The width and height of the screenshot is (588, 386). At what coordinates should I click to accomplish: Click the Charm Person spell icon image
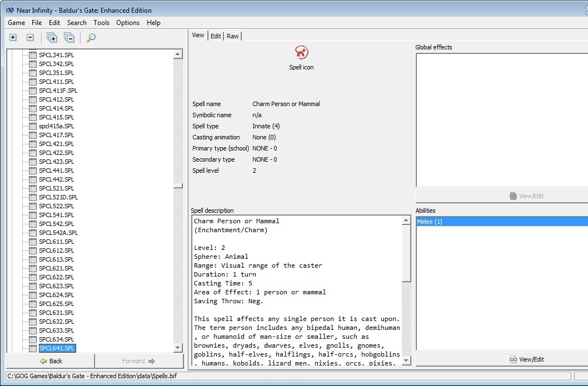[301, 52]
